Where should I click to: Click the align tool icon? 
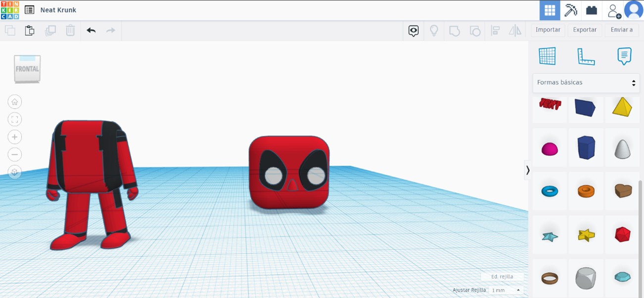click(495, 31)
